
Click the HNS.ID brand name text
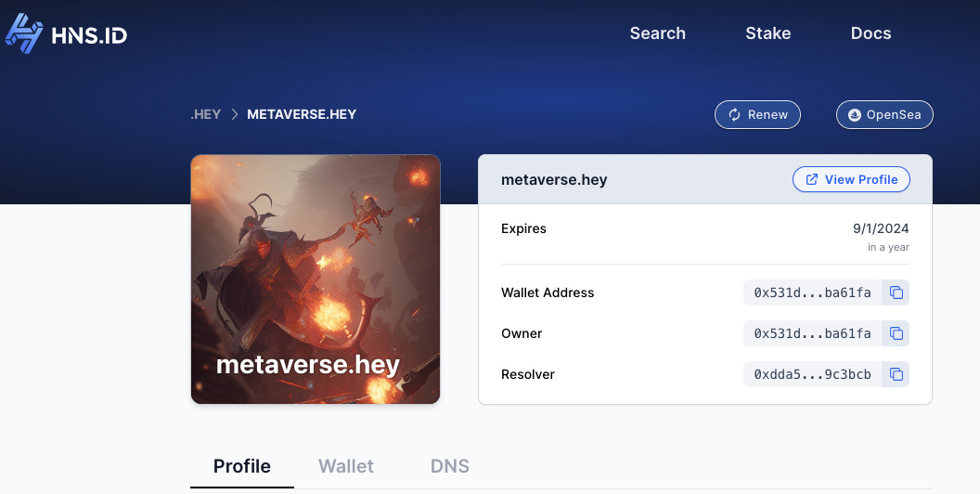tap(89, 35)
